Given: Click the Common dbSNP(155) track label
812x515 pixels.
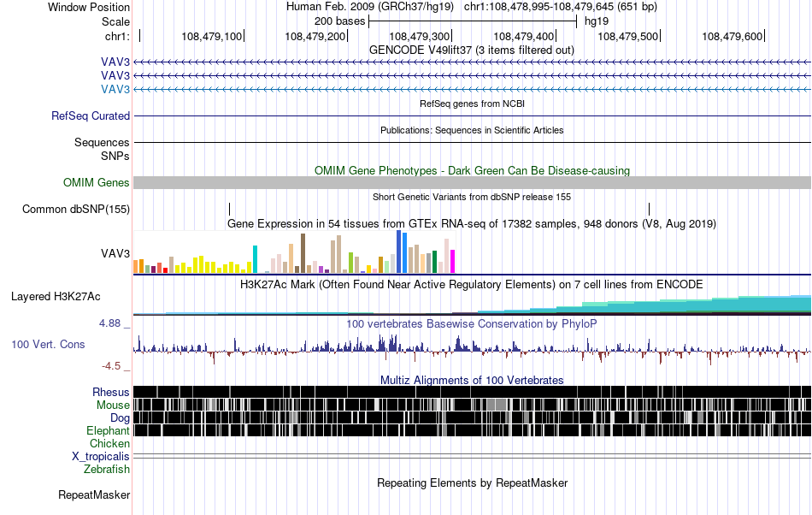Looking at the screenshot, I should point(76,209).
